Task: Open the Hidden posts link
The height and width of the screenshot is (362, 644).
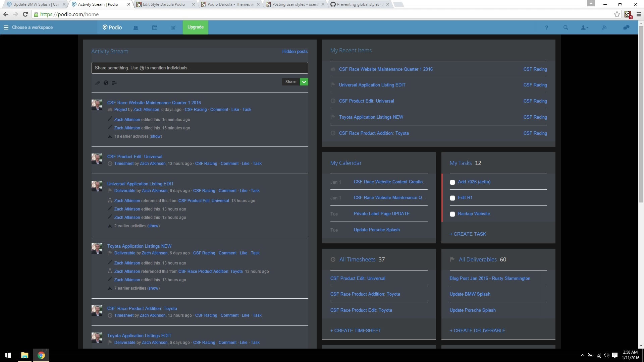Action: [294, 52]
